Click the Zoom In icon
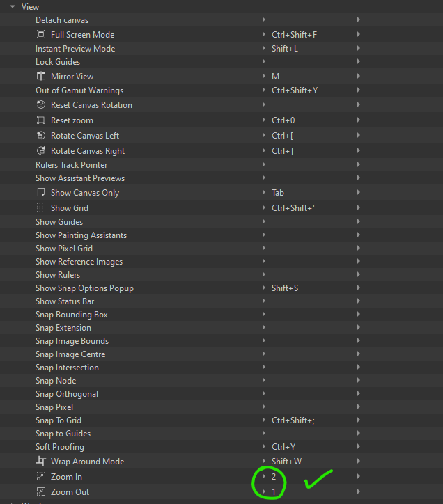 click(x=41, y=476)
